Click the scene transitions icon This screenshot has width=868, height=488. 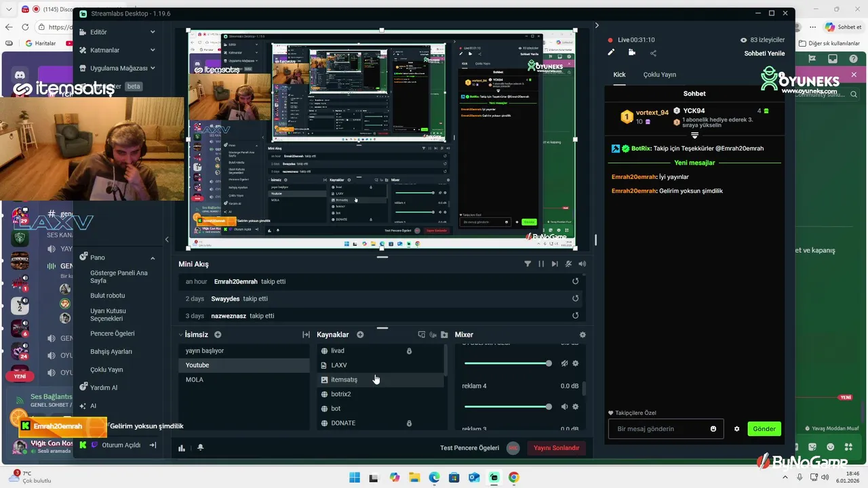pyautogui.click(x=306, y=335)
